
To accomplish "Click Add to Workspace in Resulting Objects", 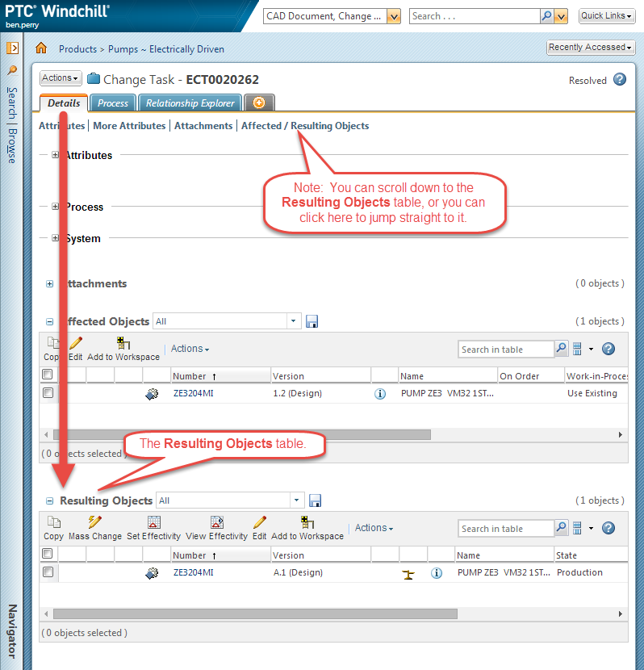I will (307, 528).
